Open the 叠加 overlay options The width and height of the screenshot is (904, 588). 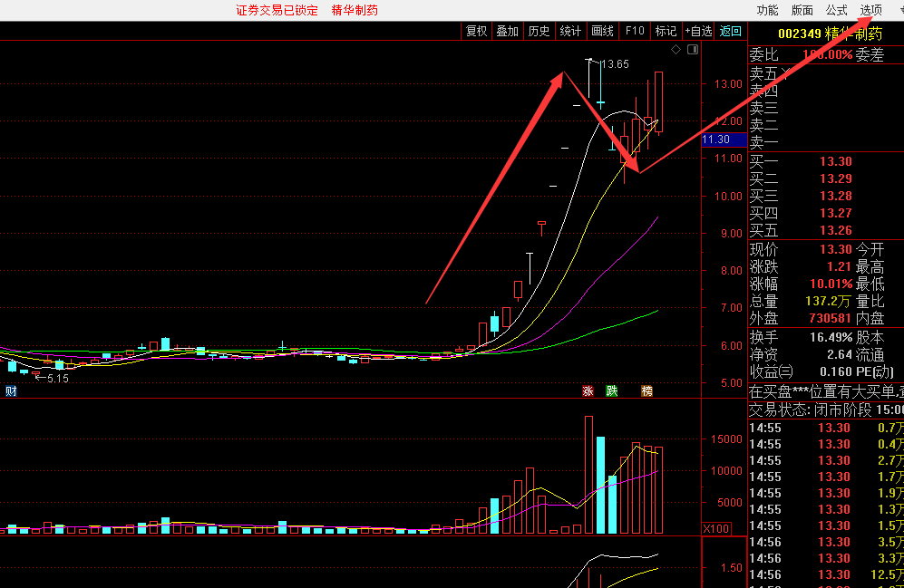[508, 31]
